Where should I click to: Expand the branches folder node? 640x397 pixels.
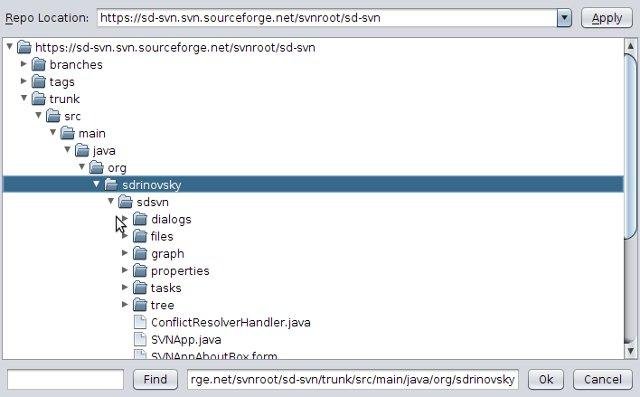(x=24, y=64)
